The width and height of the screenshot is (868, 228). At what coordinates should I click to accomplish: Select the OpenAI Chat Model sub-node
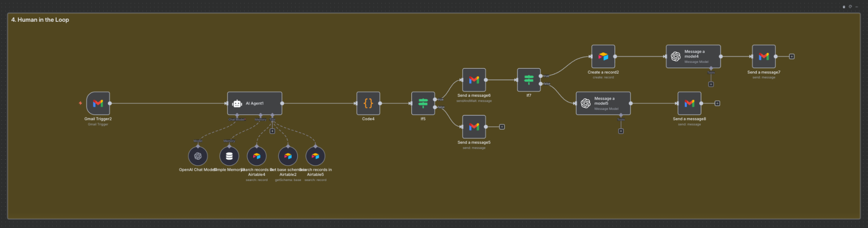pyautogui.click(x=198, y=156)
